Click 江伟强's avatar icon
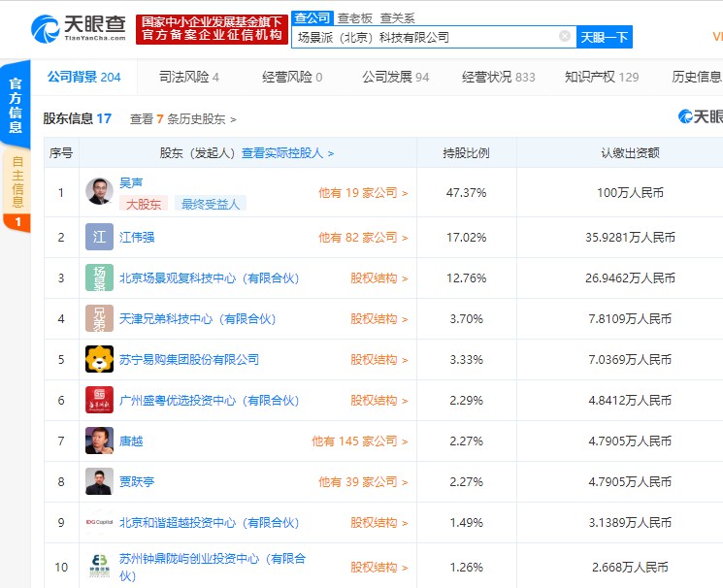Image resolution: width=723 pixels, height=588 pixels. coord(99,237)
